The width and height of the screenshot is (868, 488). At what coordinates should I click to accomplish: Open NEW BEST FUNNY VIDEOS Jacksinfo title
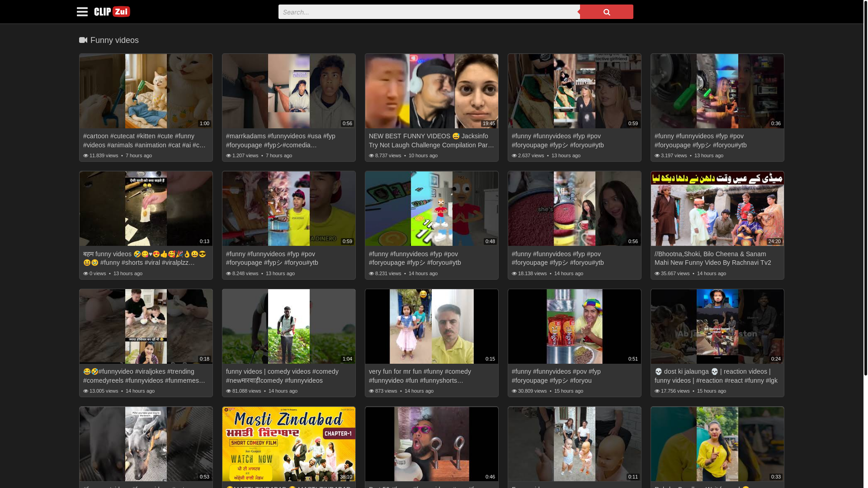431,141
